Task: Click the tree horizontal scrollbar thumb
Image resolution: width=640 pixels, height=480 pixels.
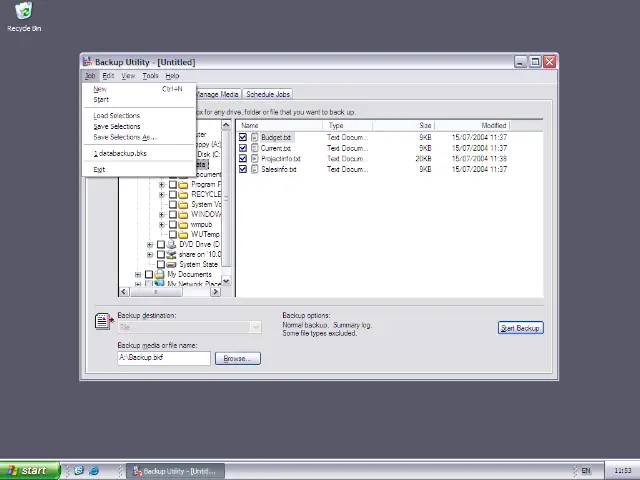Action: pyautogui.click(x=156, y=292)
